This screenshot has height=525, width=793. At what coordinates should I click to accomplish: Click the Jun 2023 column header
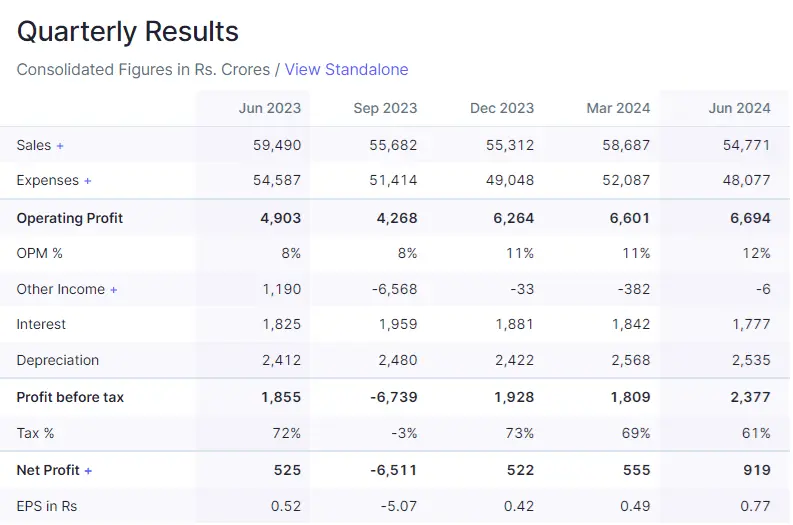click(x=269, y=108)
